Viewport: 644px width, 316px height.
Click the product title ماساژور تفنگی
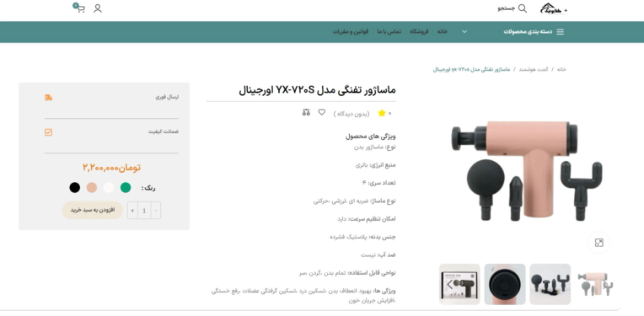point(317,90)
